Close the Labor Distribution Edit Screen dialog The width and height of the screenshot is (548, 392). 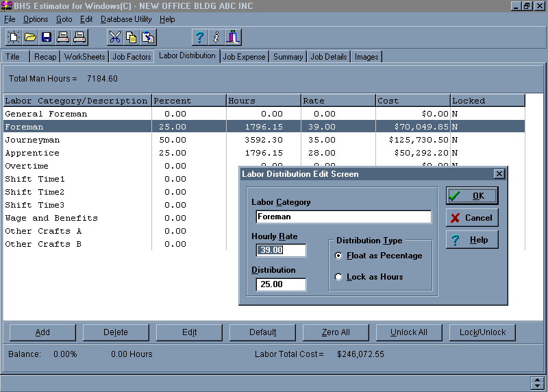(x=499, y=174)
